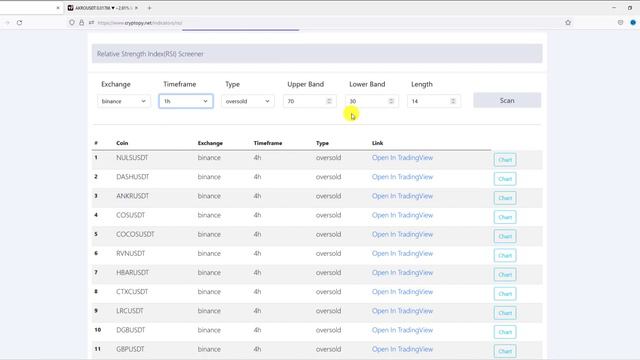Click Chart button for LRCUSDT
This screenshot has height=360, width=640.
(505, 313)
